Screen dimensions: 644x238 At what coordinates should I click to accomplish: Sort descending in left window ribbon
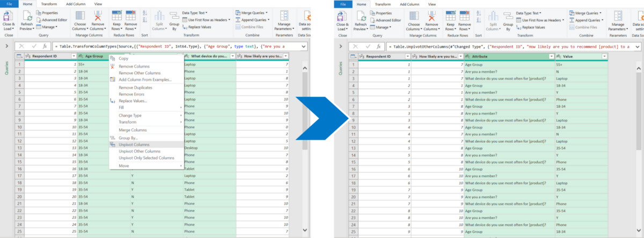click(144, 20)
